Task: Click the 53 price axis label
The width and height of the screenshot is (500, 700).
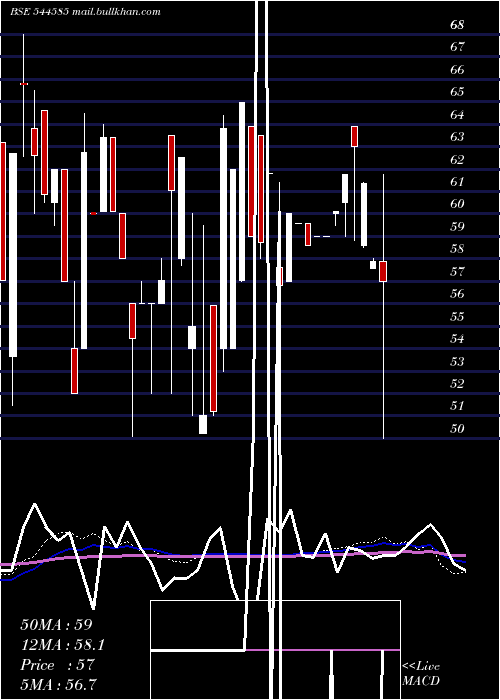Action: tap(457, 361)
